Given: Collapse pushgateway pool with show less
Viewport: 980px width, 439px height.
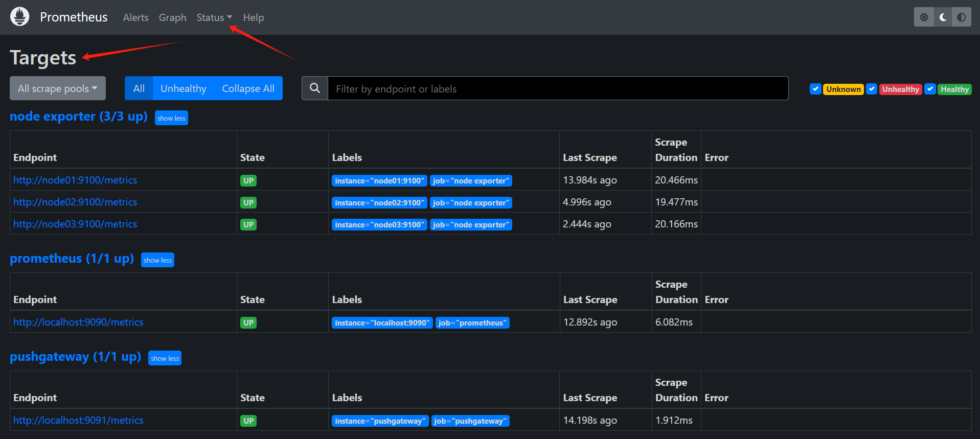Looking at the screenshot, I should (165, 358).
